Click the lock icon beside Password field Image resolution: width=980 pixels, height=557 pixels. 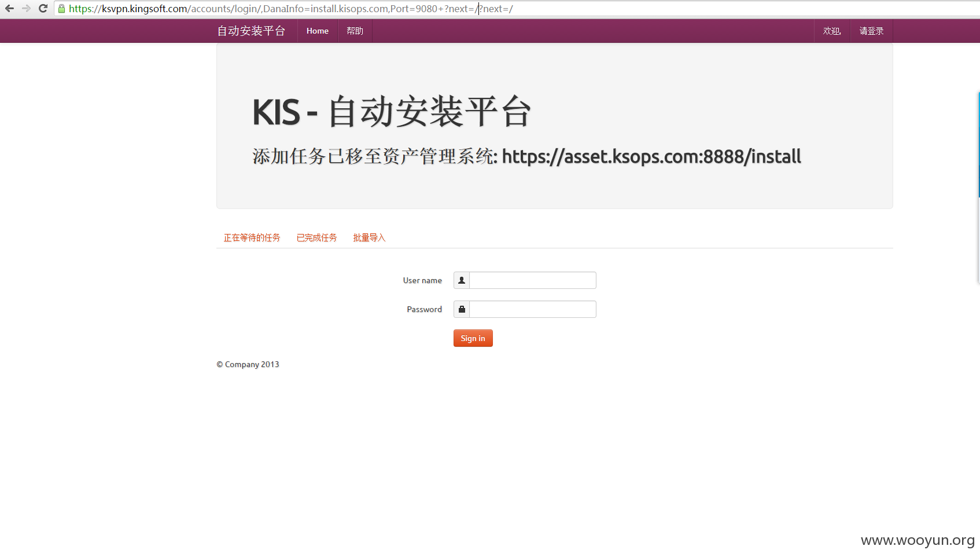pyautogui.click(x=462, y=309)
